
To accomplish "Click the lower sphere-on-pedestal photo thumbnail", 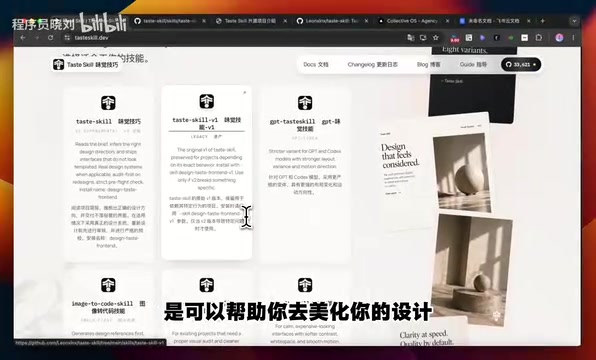I will 472,270.
